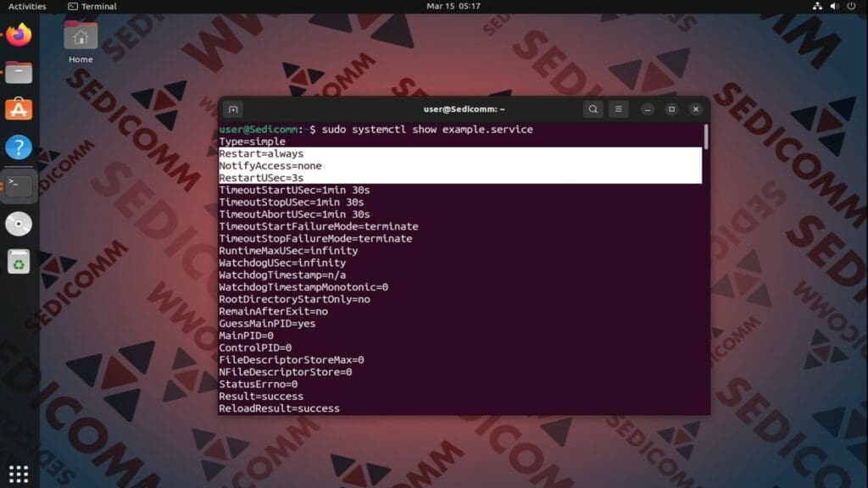Click RootDirectoryStartOnly=no line
868x488 pixels.
pyautogui.click(x=294, y=299)
